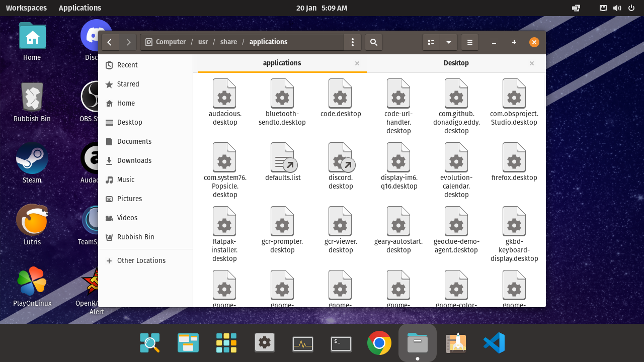This screenshot has height=362, width=644.
Task: Open Pictures in the sidebar
Action: pos(145,199)
